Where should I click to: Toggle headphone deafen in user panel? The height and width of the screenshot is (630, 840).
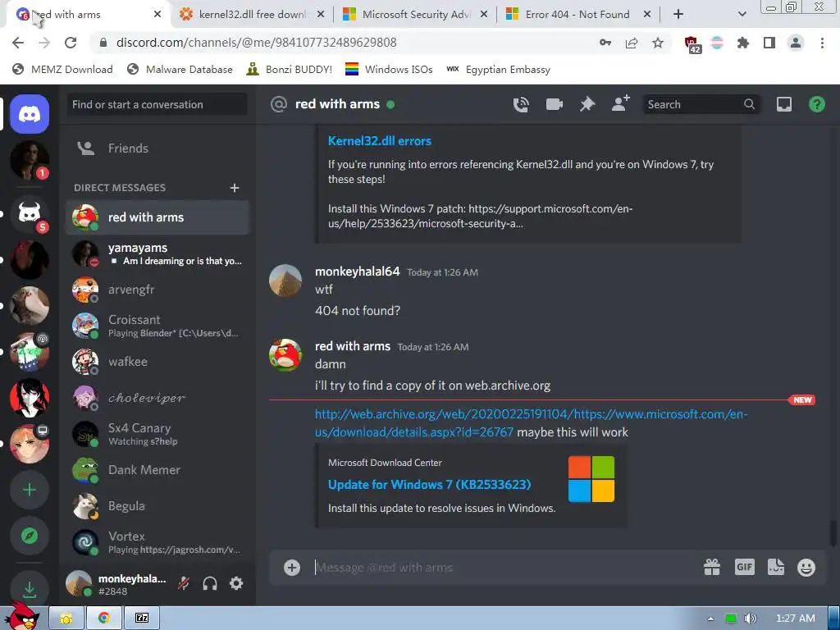[x=210, y=583]
